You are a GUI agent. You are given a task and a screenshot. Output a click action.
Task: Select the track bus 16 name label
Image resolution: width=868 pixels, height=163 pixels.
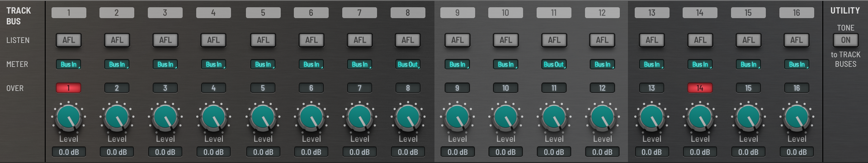[x=797, y=13]
